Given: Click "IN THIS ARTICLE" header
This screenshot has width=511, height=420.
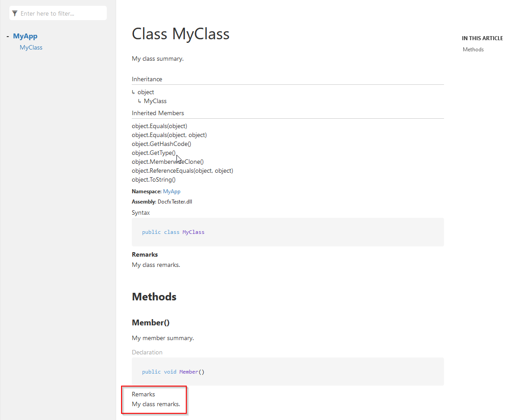Looking at the screenshot, I should 482,38.
